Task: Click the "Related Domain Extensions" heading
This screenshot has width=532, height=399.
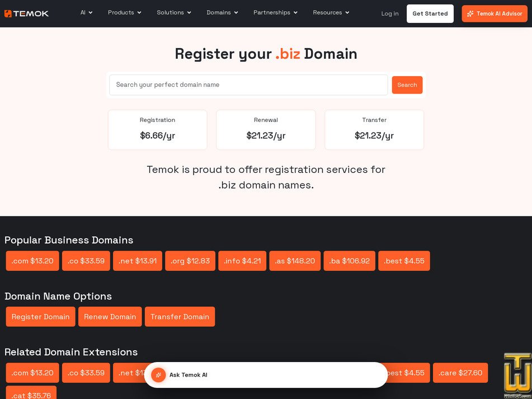Action: [71, 352]
